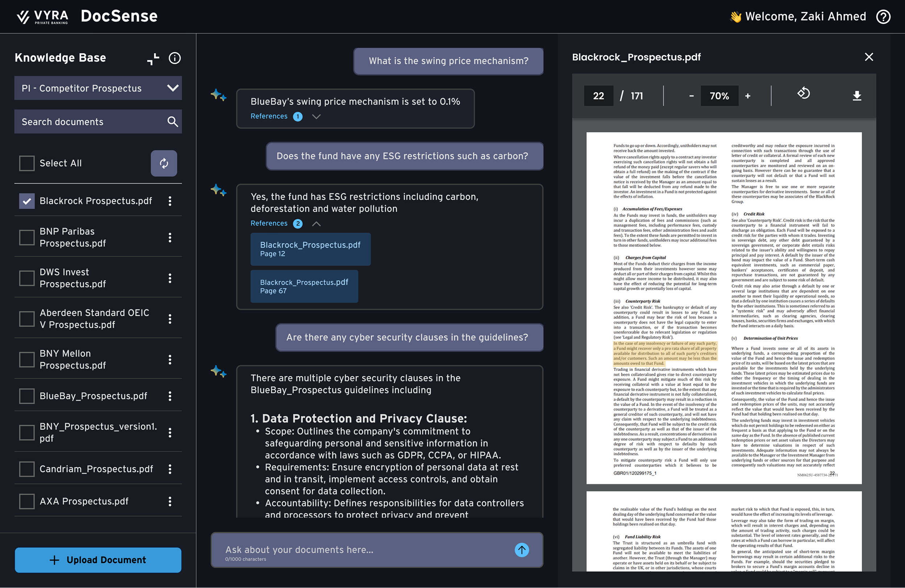Download the PDF document
Image resolution: width=905 pixels, height=588 pixels.
point(857,96)
